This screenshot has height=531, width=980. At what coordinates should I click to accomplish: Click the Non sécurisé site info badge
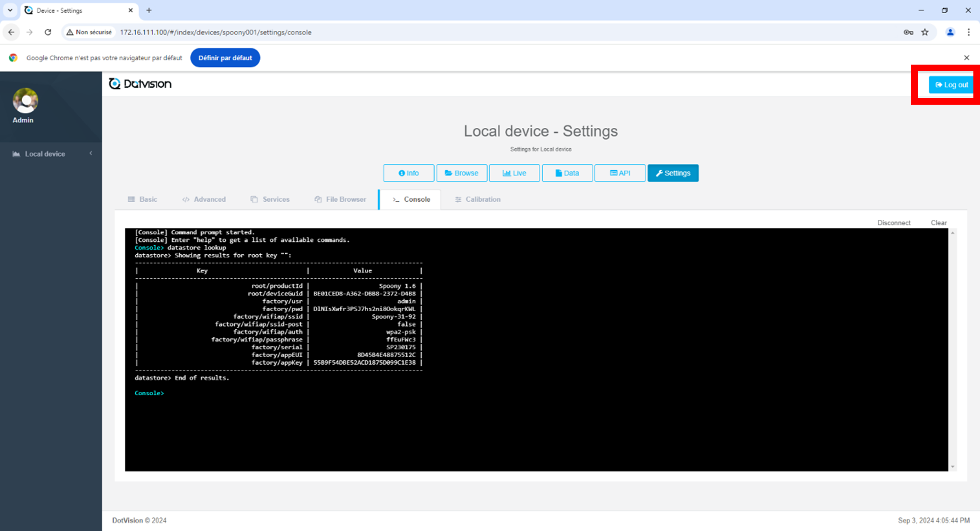click(x=90, y=32)
